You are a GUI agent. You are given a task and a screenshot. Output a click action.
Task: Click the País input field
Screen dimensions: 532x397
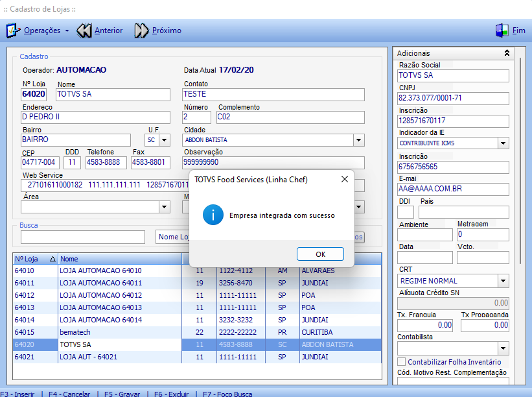pos(464,212)
